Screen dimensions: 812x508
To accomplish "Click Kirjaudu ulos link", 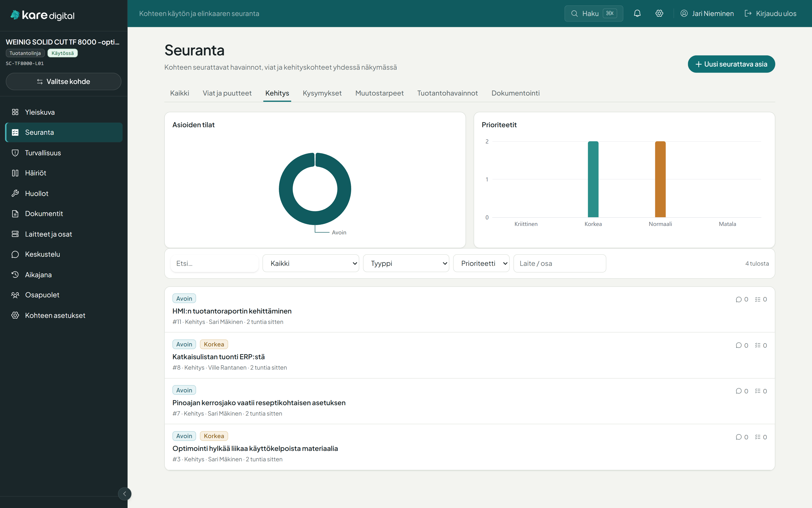I will tap(770, 14).
